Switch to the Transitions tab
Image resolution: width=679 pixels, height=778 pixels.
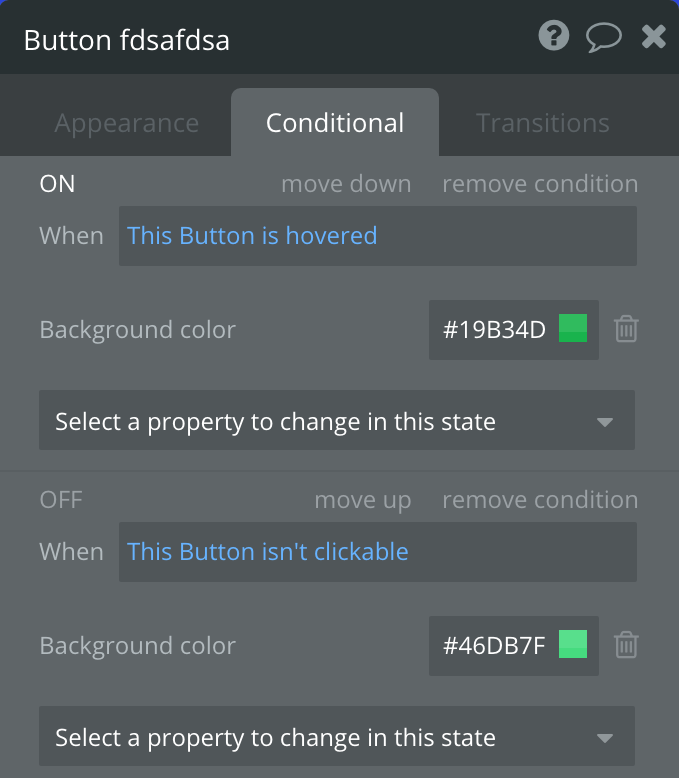tap(542, 123)
